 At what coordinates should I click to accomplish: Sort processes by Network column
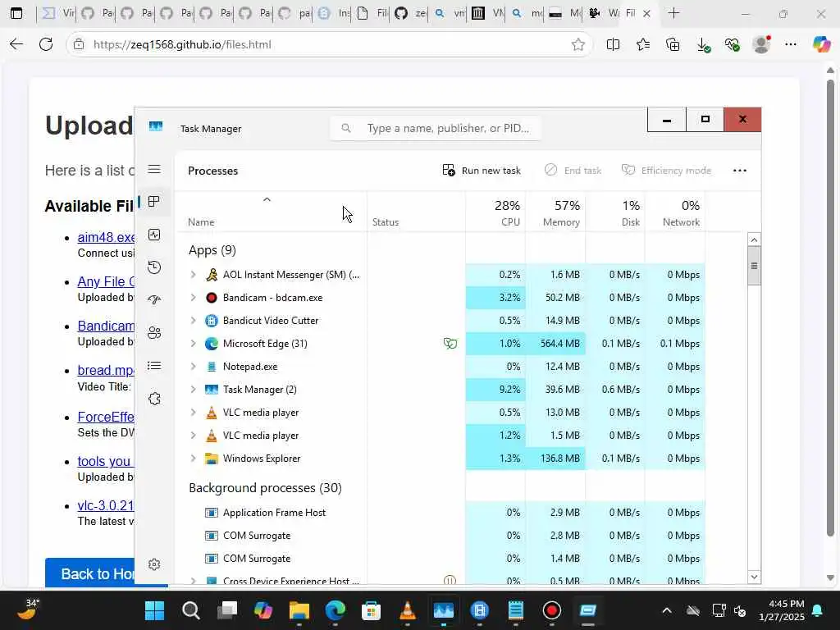(x=675, y=212)
